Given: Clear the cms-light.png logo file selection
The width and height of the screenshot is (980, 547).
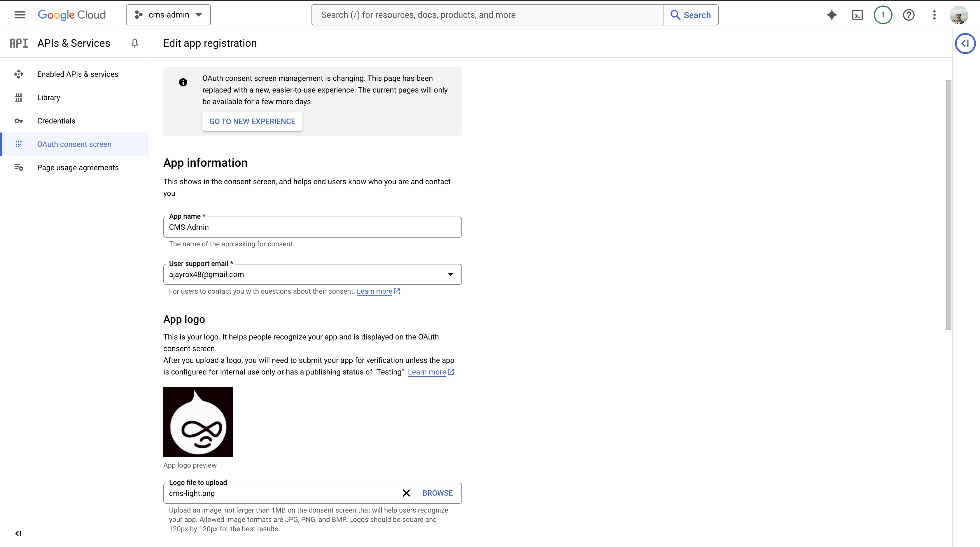Looking at the screenshot, I should 406,493.
